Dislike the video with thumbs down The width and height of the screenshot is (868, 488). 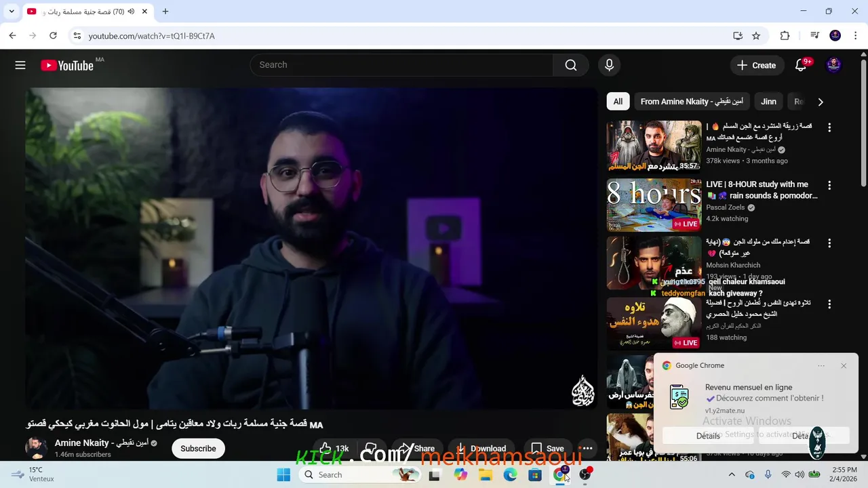(370, 448)
